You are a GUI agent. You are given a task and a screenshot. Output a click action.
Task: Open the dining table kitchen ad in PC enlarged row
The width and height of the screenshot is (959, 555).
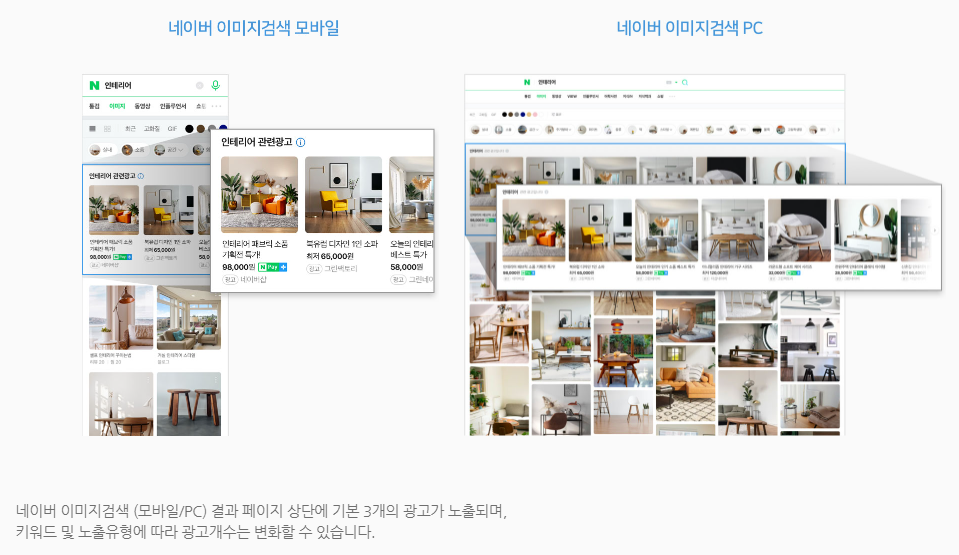tap(733, 230)
